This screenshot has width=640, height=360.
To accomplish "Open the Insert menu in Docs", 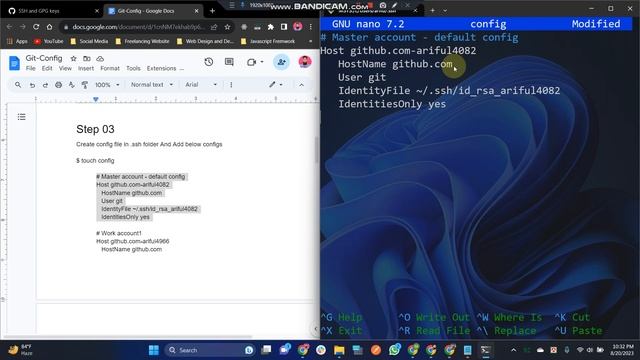I will (86, 68).
